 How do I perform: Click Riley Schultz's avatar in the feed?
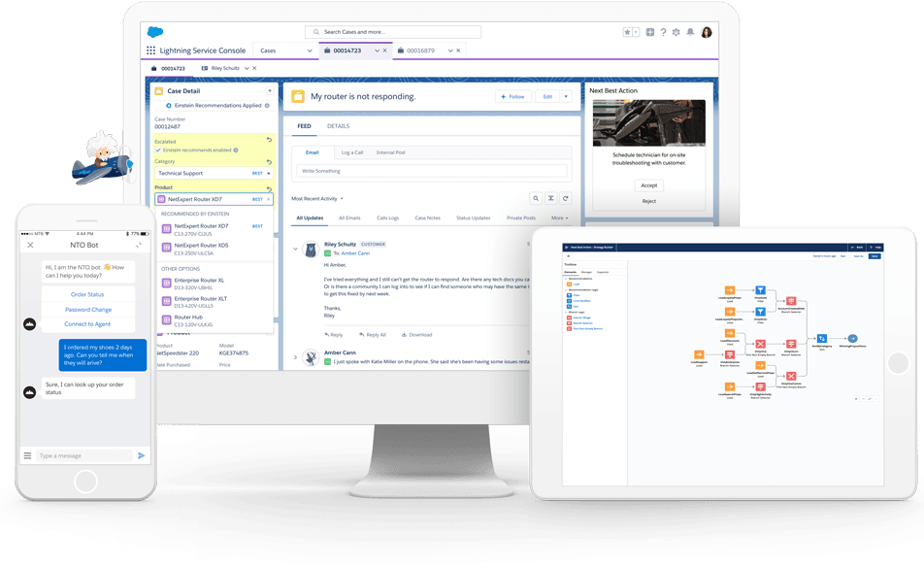[311, 250]
